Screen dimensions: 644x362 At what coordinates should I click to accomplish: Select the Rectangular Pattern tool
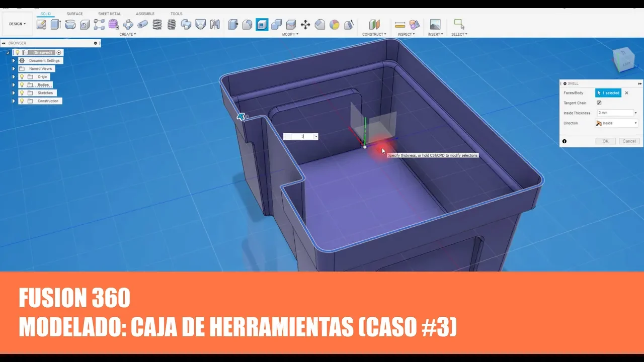[99, 24]
